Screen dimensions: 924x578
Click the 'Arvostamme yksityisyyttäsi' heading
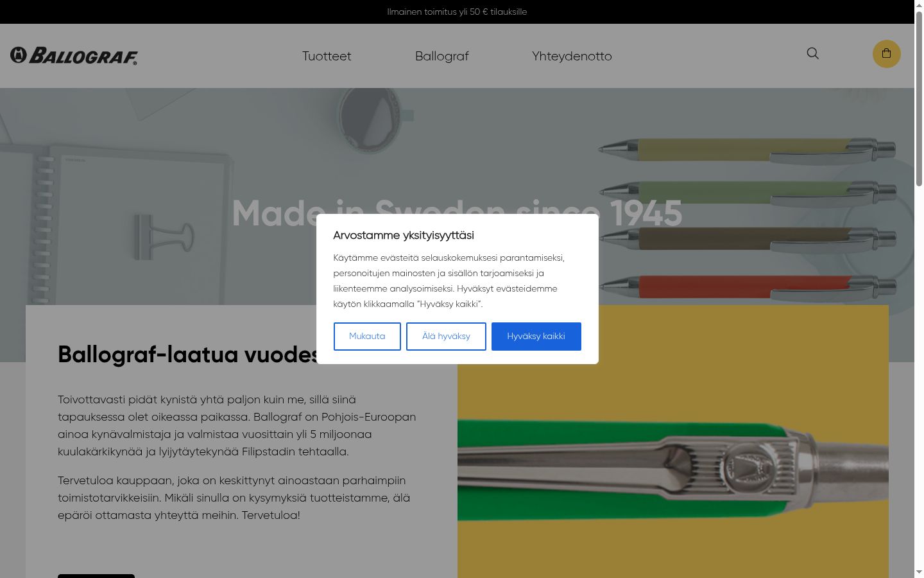[x=404, y=235]
